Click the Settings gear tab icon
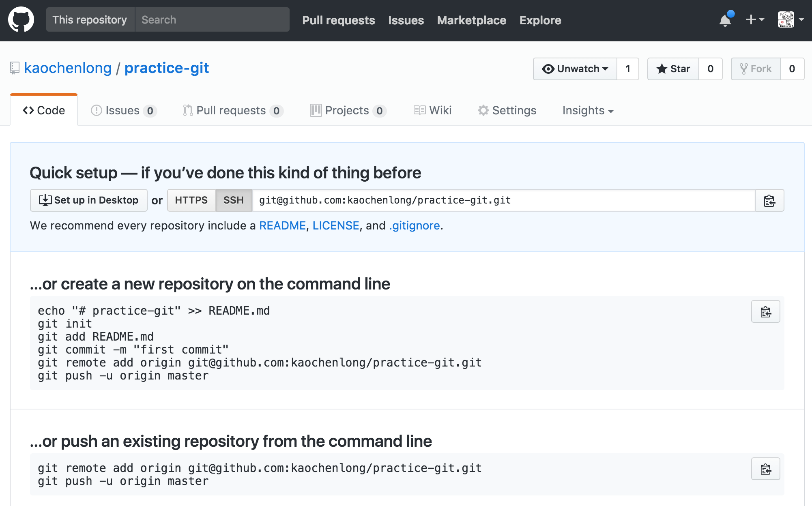 483,110
